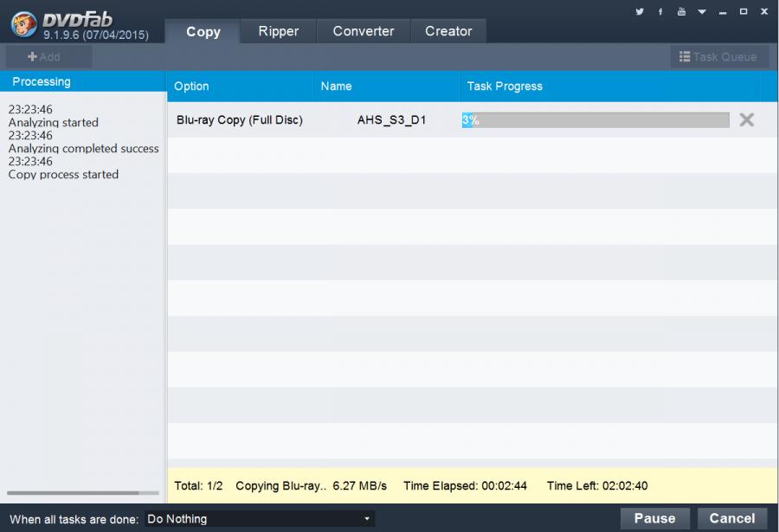The height and width of the screenshot is (532, 779).
Task: Click the 'When all tasks are done:' label
Action: [74, 519]
